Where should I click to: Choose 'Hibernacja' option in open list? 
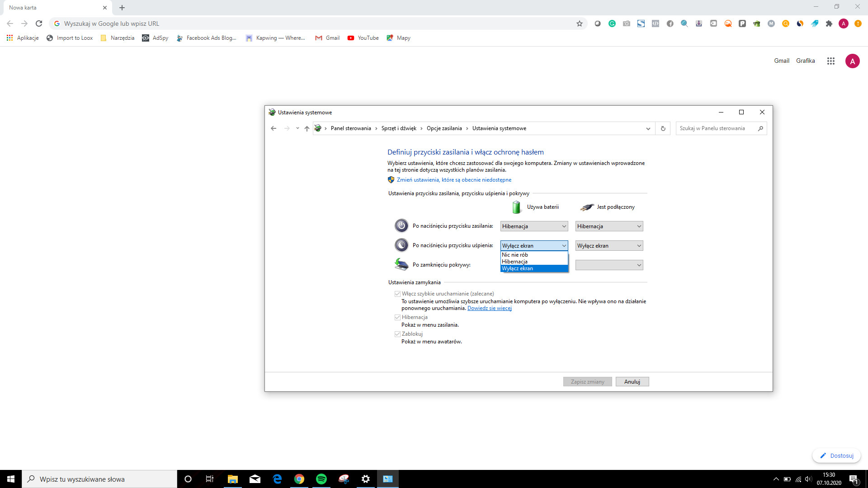tap(515, 262)
